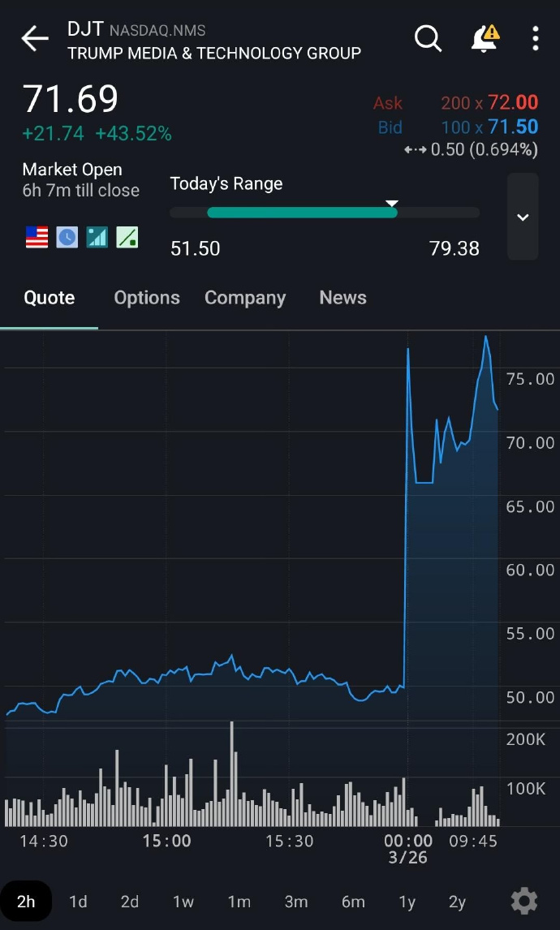
Task: Go back with the left arrow icon
Action: (35, 39)
